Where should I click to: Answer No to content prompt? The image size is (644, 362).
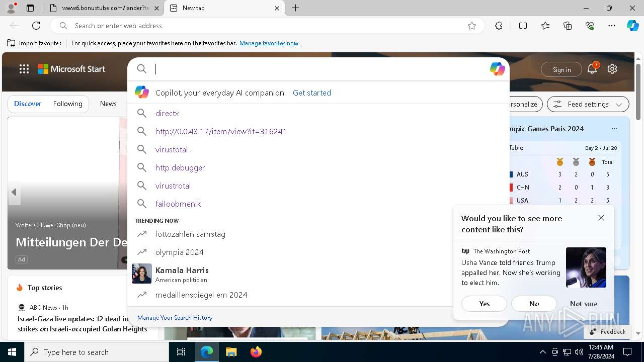(534, 304)
